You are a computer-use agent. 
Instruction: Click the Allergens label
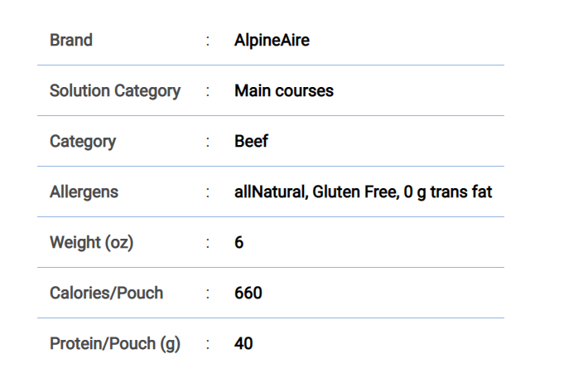point(84,192)
